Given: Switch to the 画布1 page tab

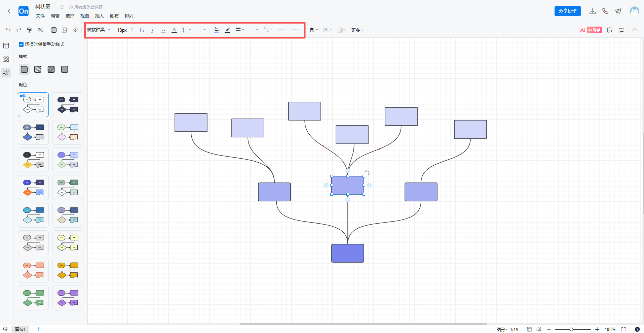Looking at the screenshot, I should [x=20, y=329].
